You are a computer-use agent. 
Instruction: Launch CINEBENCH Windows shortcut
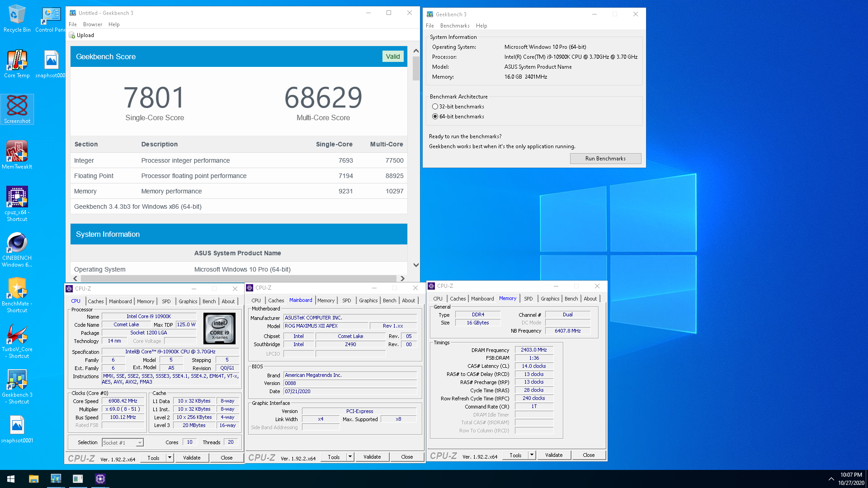pyautogui.click(x=17, y=249)
